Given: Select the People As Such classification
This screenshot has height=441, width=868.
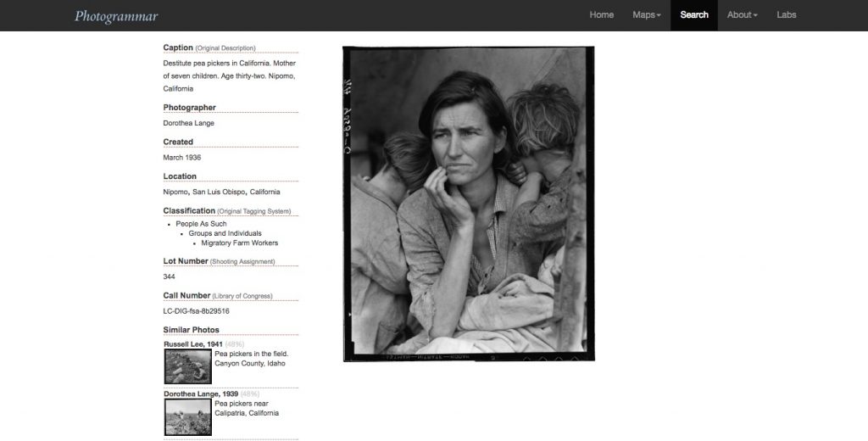Looking at the screenshot, I should coord(201,224).
